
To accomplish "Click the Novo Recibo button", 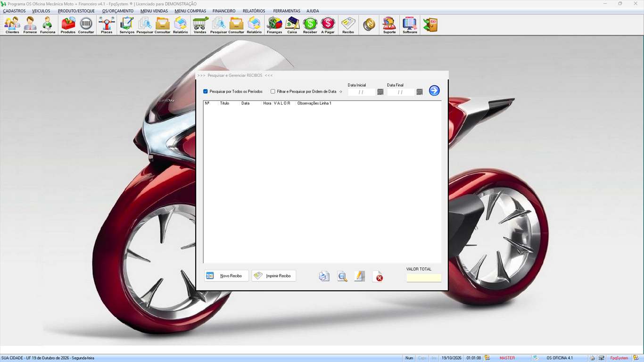I will tap(226, 276).
